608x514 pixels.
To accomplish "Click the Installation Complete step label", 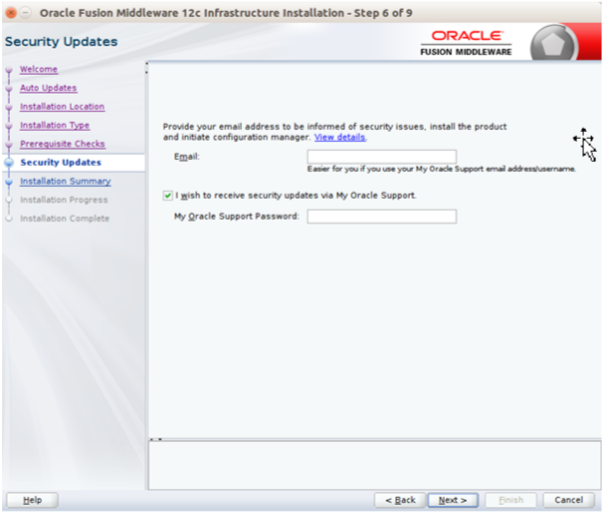I will click(x=65, y=219).
